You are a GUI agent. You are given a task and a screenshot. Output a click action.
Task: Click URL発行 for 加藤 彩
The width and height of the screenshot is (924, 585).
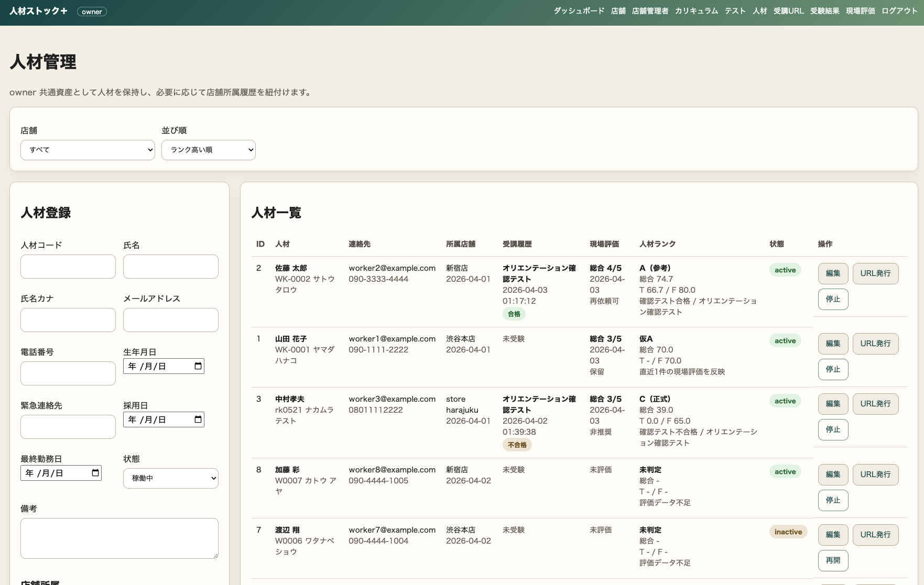pyautogui.click(x=875, y=474)
